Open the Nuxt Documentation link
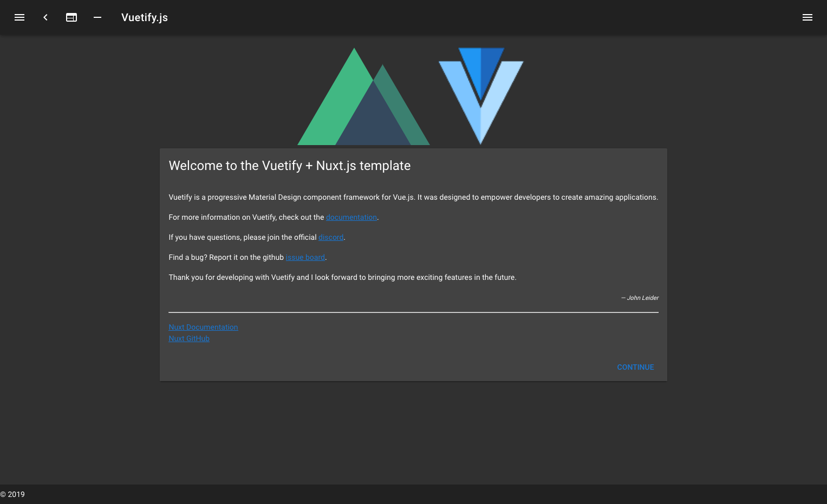Image resolution: width=827 pixels, height=504 pixels. tap(203, 327)
